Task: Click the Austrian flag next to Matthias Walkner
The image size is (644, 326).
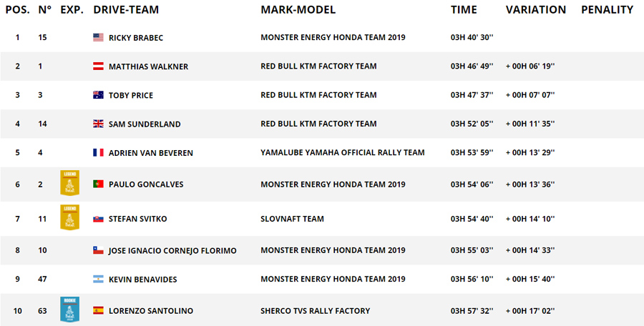Action: pos(99,66)
